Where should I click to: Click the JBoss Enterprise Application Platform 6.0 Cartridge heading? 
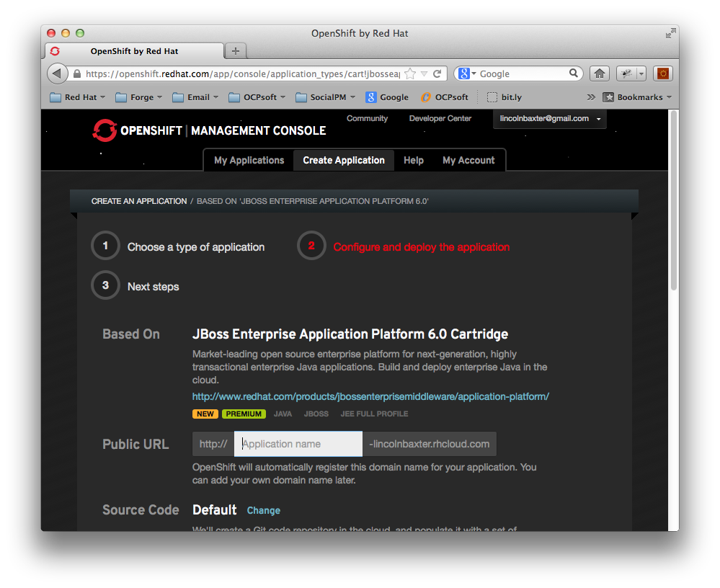click(350, 334)
